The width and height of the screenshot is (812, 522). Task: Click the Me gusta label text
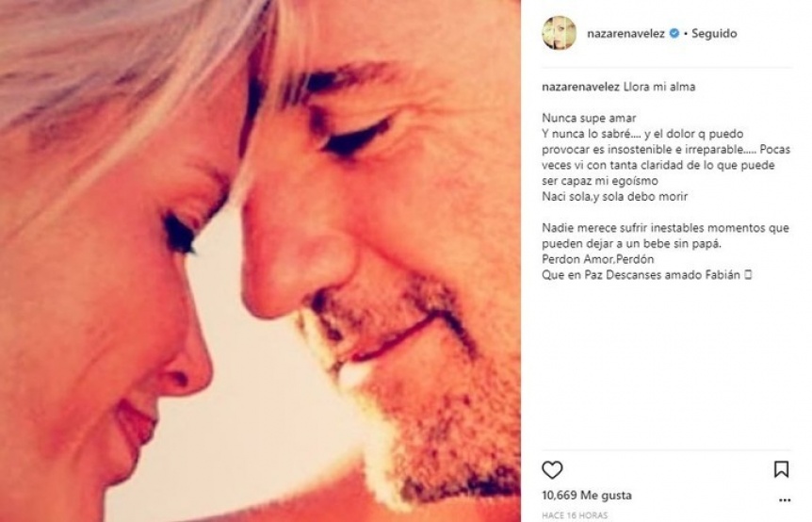click(x=606, y=495)
